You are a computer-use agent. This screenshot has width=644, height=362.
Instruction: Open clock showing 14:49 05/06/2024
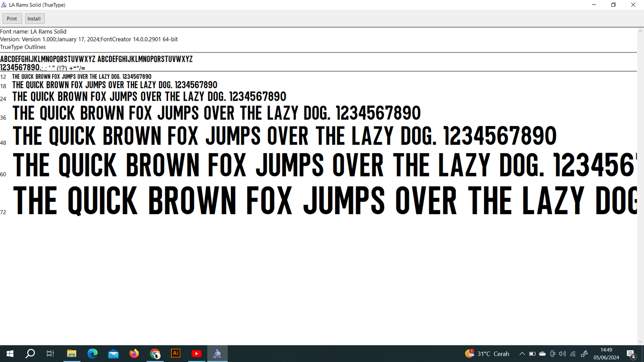click(606, 354)
